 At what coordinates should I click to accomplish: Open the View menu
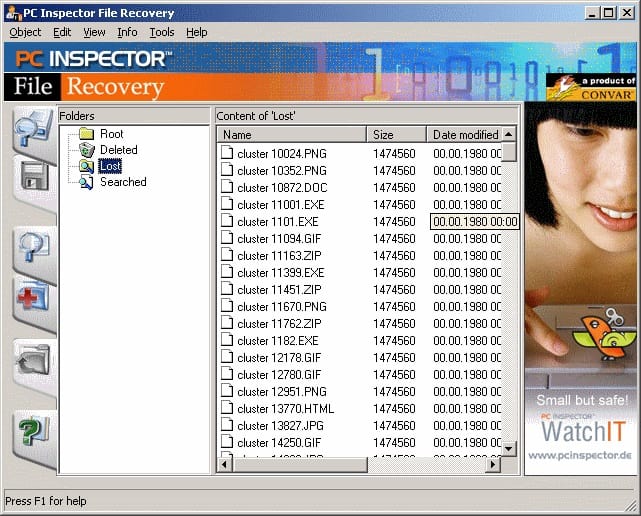(x=94, y=32)
